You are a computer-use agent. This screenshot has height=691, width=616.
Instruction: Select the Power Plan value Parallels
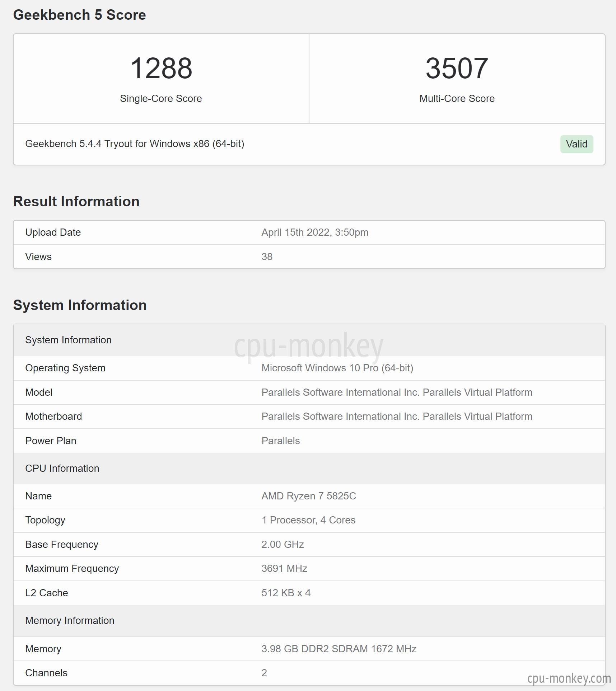280,441
